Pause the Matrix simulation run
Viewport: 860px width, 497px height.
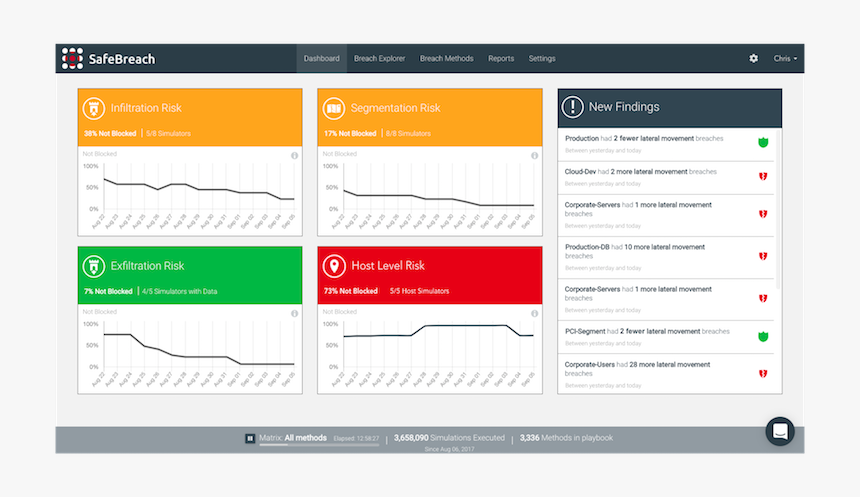(250, 438)
